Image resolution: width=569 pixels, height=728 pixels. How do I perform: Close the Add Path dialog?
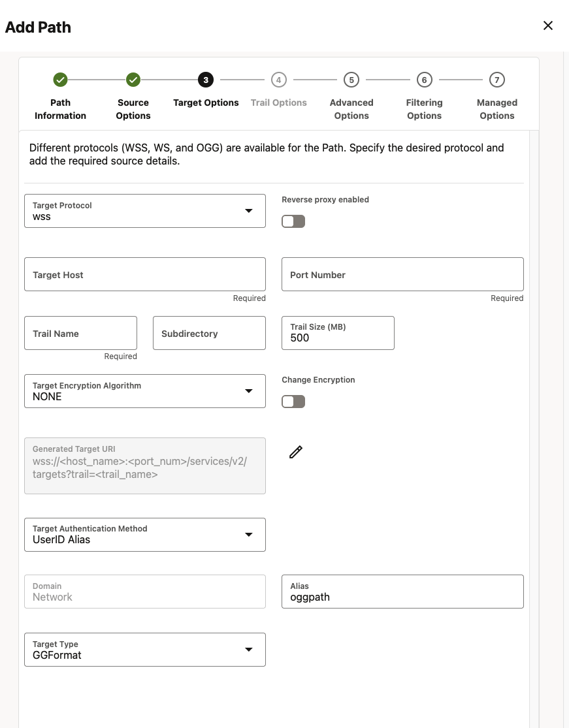pos(548,25)
